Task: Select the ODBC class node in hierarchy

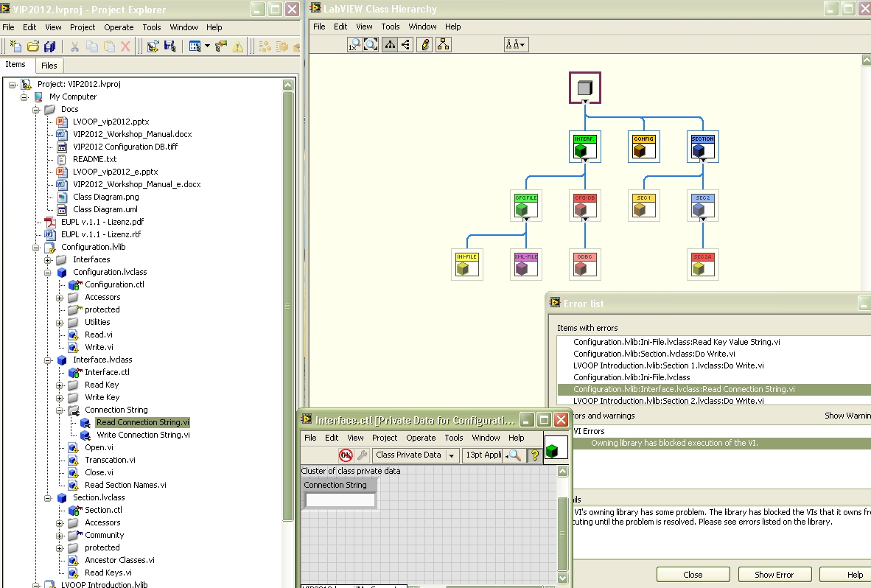Action: click(585, 265)
